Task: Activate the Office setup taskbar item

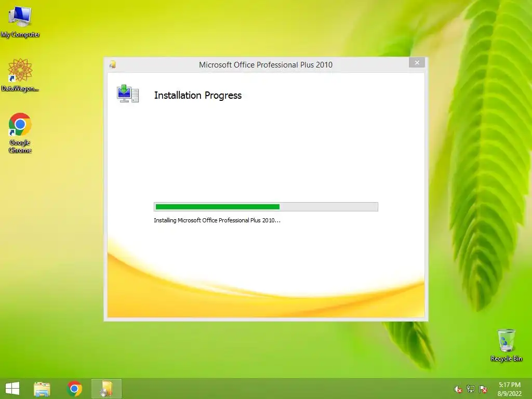Action: coord(106,389)
